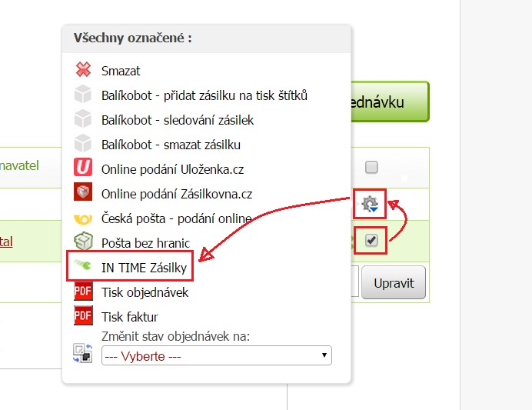
Task: Click the Upravit button
Action: tap(394, 283)
